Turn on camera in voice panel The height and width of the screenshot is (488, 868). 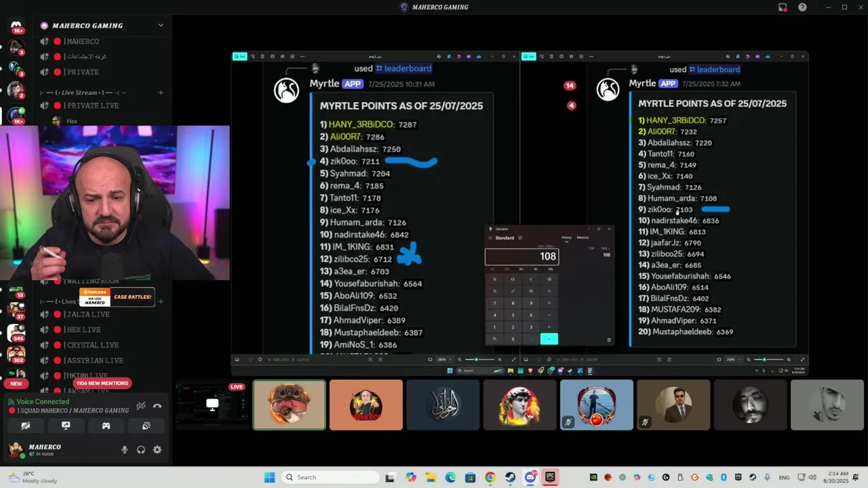click(26, 426)
